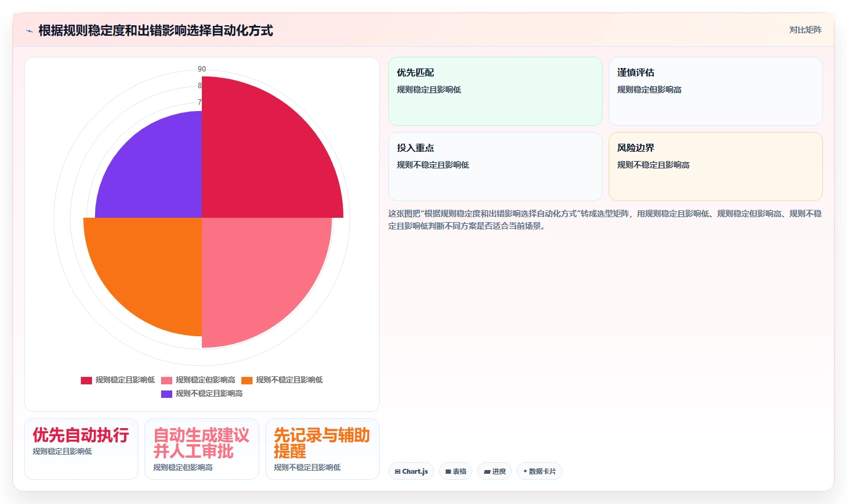Click the 数据卡片 tag chip

540,471
